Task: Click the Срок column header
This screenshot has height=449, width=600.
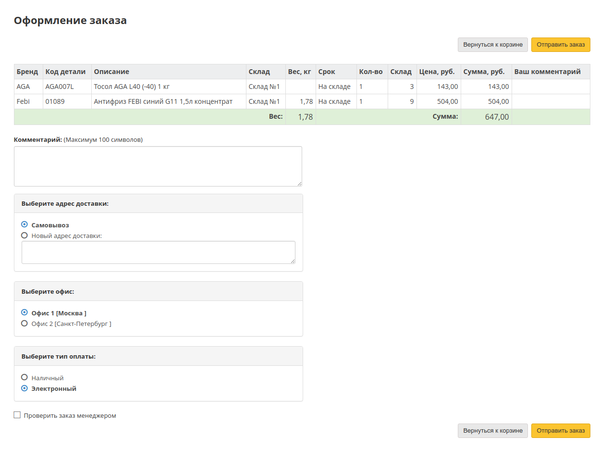Action: 326,72
